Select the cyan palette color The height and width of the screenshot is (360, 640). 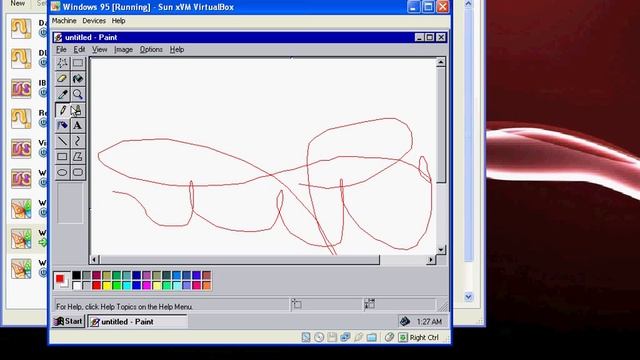[127, 285]
